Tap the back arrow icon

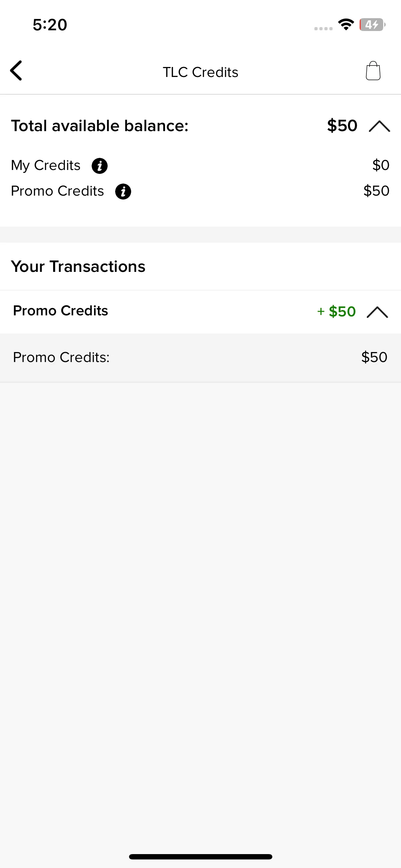[x=16, y=71]
